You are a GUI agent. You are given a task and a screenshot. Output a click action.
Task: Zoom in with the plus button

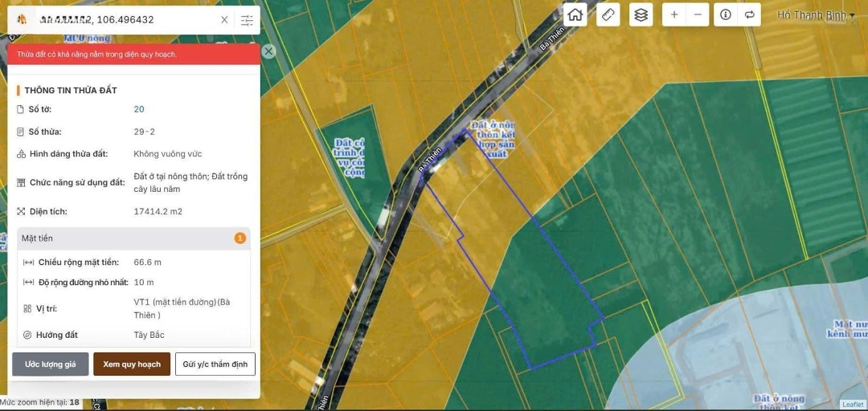[674, 14]
